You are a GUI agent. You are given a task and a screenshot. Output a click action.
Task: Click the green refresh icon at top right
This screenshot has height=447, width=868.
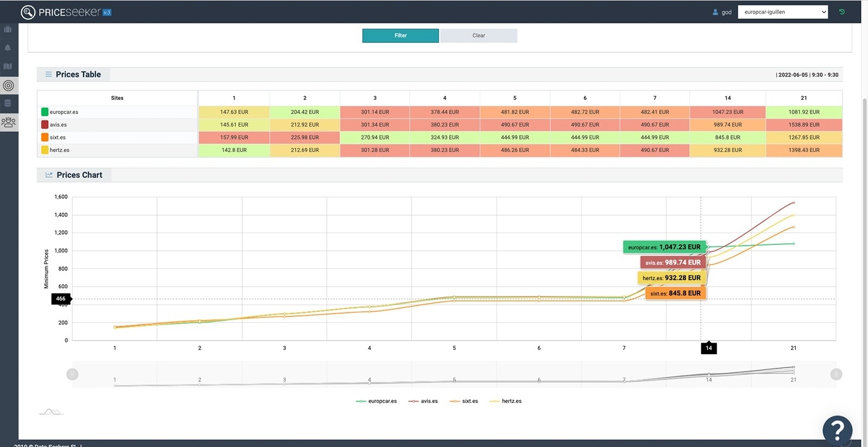pos(842,11)
